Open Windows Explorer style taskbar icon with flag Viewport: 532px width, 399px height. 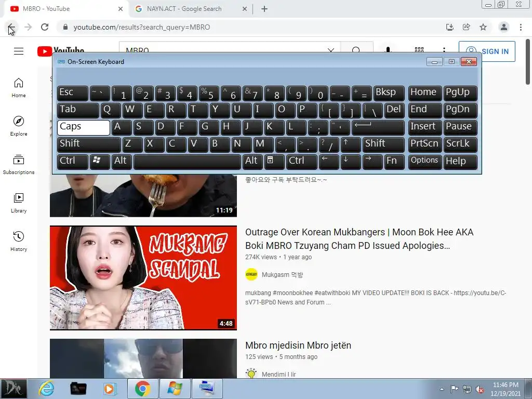175,389
